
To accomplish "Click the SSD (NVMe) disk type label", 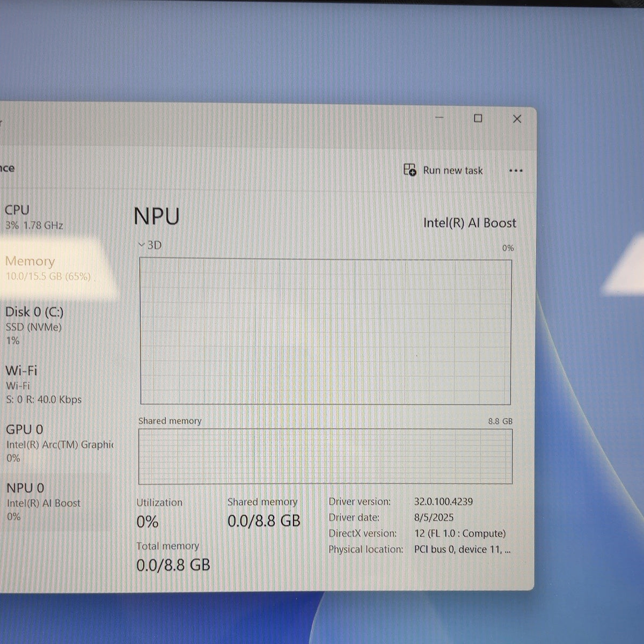I will (x=34, y=327).
